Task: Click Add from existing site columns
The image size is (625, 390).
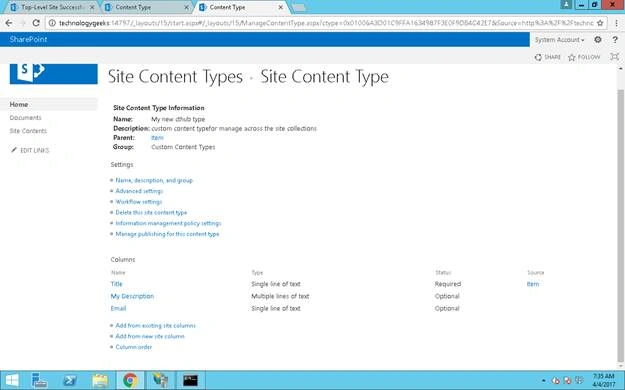Action: click(x=155, y=325)
